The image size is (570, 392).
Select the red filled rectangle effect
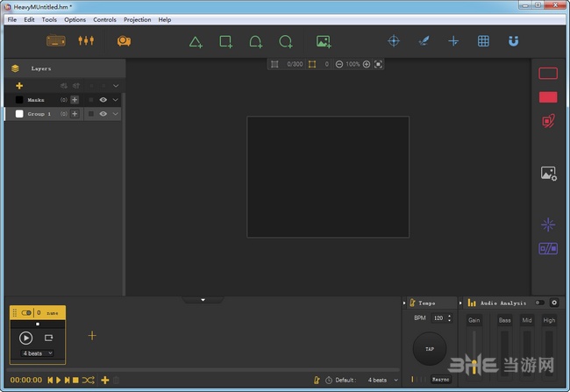(548, 97)
